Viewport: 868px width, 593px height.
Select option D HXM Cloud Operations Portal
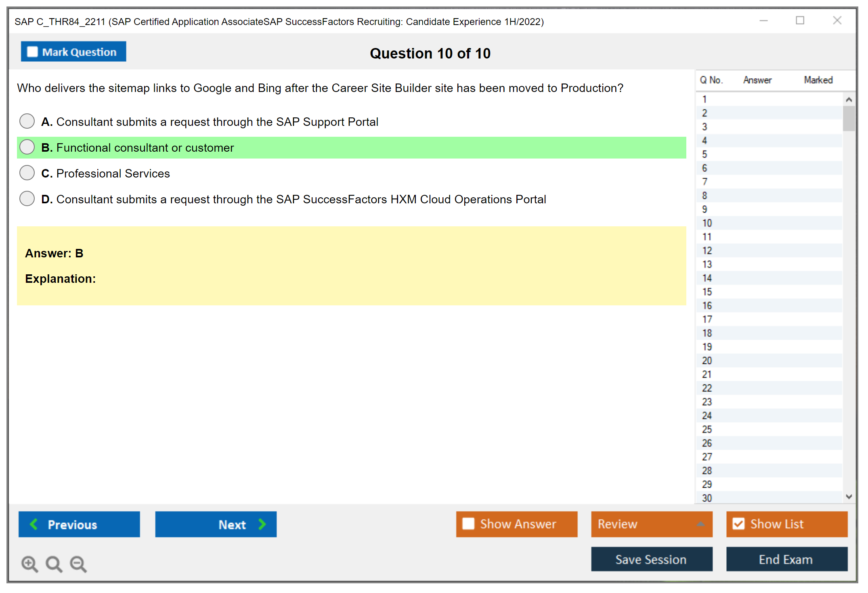(27, 198)
